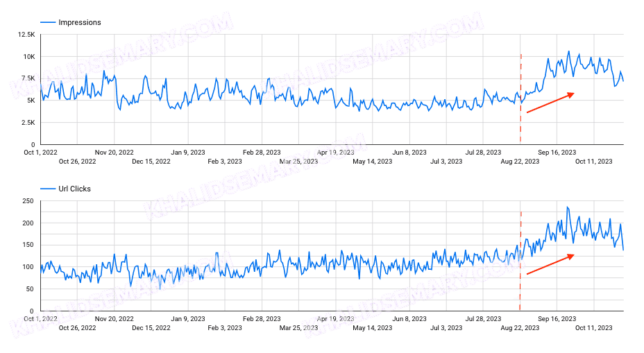Click Jan 9, 2023 under Impressions chart
This screenshot has width=644, height=353.
click(188, 153)
